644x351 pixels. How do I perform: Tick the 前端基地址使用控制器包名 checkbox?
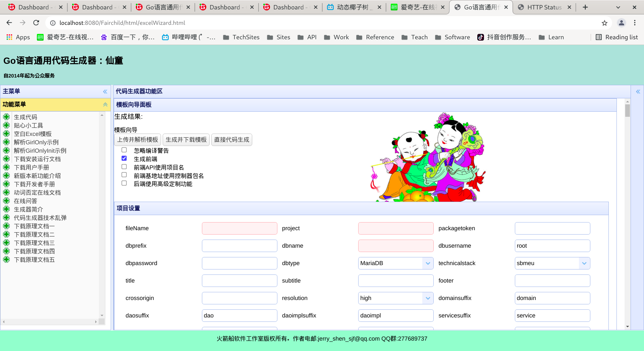pyautogui.click(x=124, y=175)
